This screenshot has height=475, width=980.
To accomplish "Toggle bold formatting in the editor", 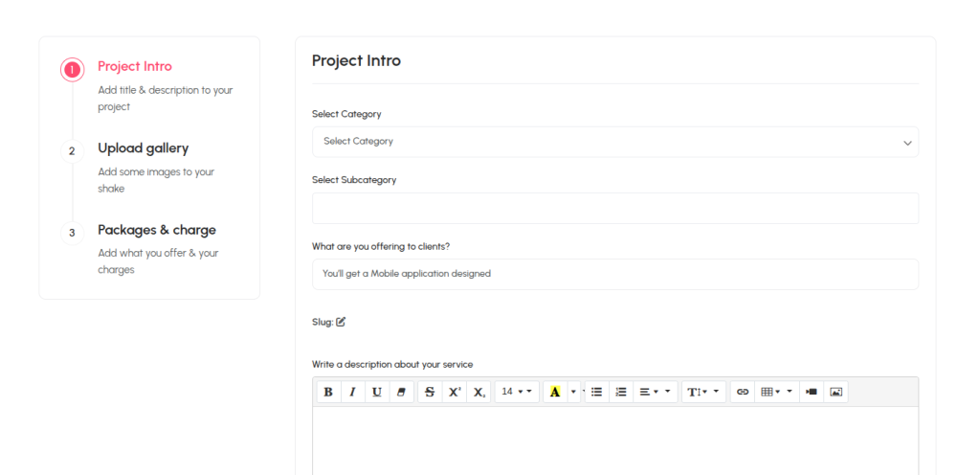I will tap(328, 392).
